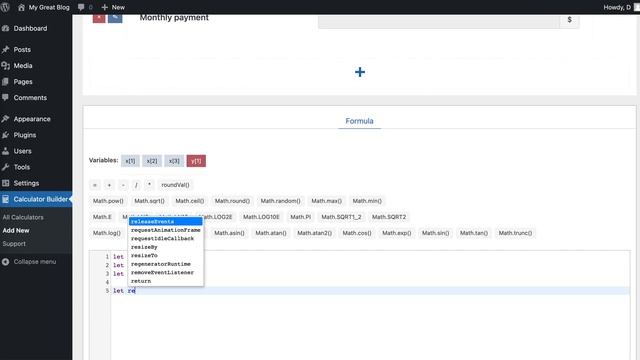The image size is (640, 360).
Task: Open the Support submenu item
Action: 14,244
